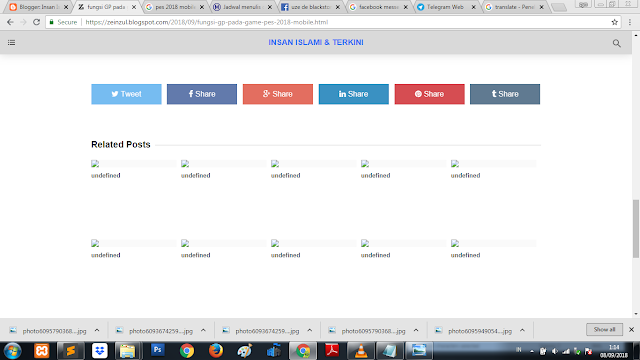Switch to the Telegram Web tab

point(446,7)
